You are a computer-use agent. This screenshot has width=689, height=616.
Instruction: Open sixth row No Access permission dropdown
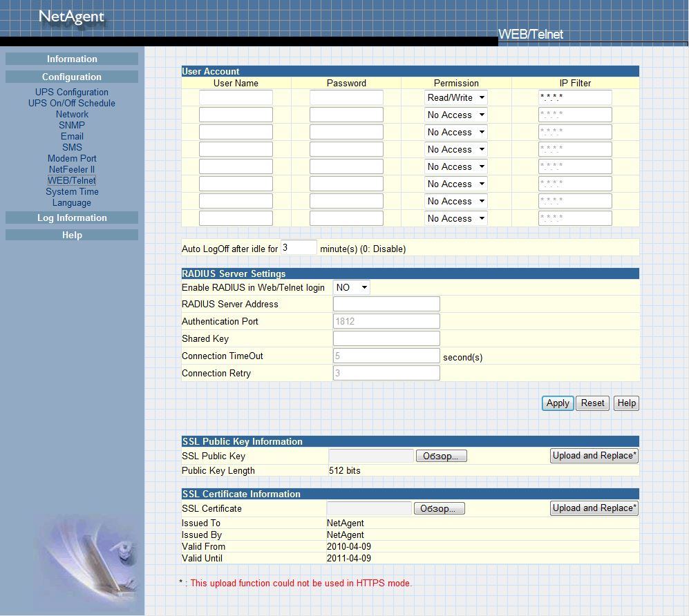pos(456,184)
